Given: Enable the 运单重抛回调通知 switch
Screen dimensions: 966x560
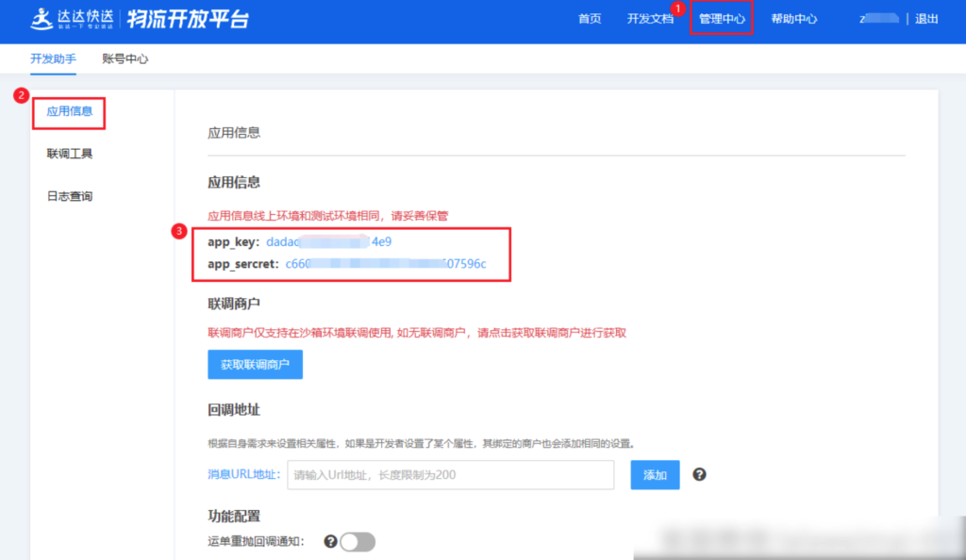Looking at the screenshot, I should point(359,542).
